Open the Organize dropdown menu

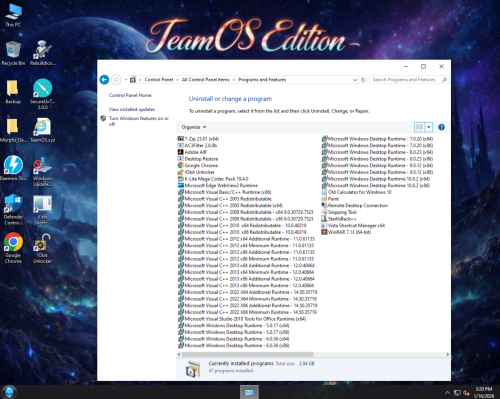click(194, 127)
